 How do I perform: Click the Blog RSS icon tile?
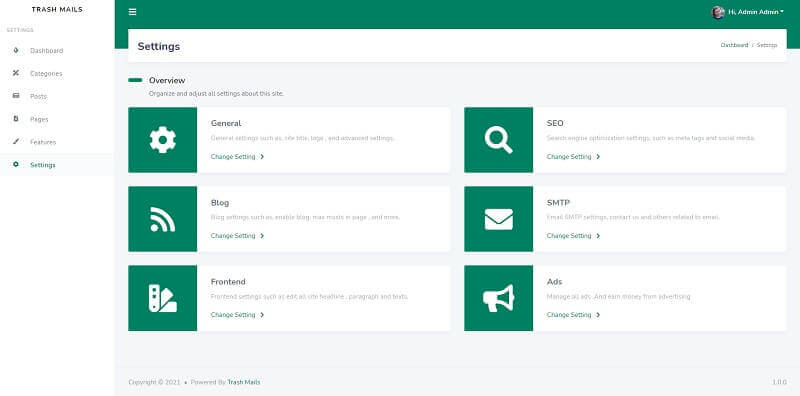point(163,219)
